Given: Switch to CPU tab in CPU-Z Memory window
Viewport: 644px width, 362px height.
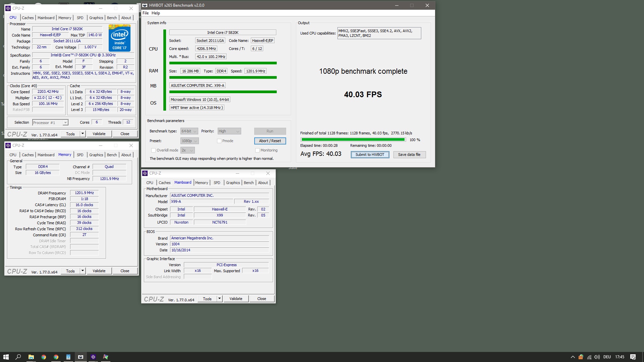Looking at the screenshot, I should [x=13, y=155].
